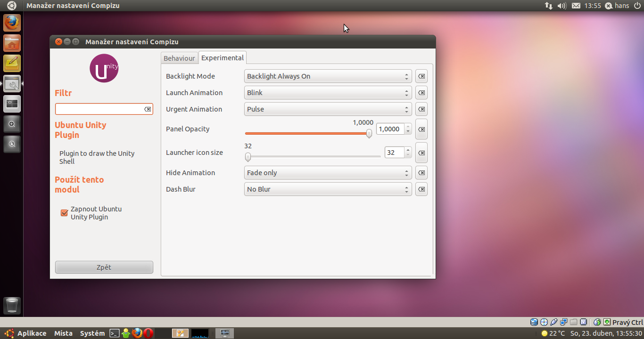This screenshot has width=644, height=339.
Task: Decrease Panel Opacity with spinner down arrow
Action: 408,132
